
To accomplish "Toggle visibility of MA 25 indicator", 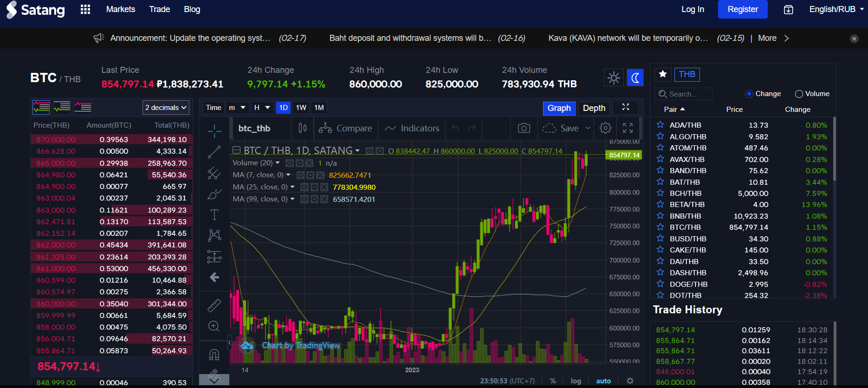I will click(x=304, y=187).
